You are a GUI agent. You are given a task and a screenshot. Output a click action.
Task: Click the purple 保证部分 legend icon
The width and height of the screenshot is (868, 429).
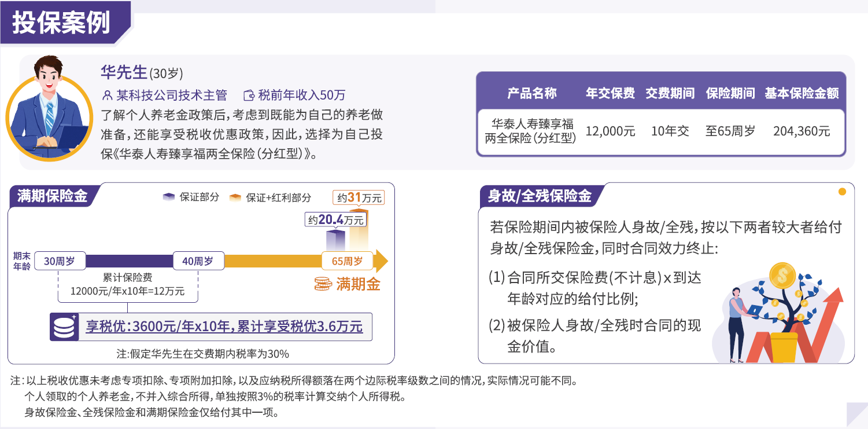coord(169,197)
